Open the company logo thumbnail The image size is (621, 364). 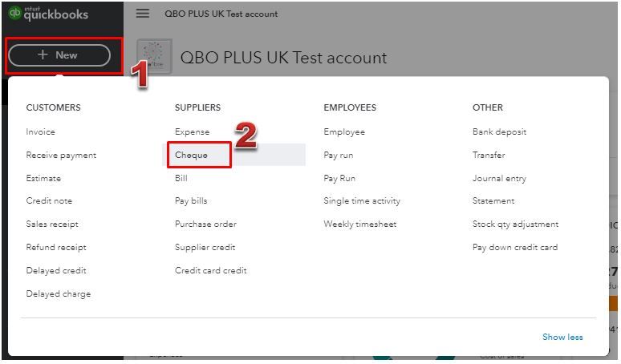tap(155, 55)
